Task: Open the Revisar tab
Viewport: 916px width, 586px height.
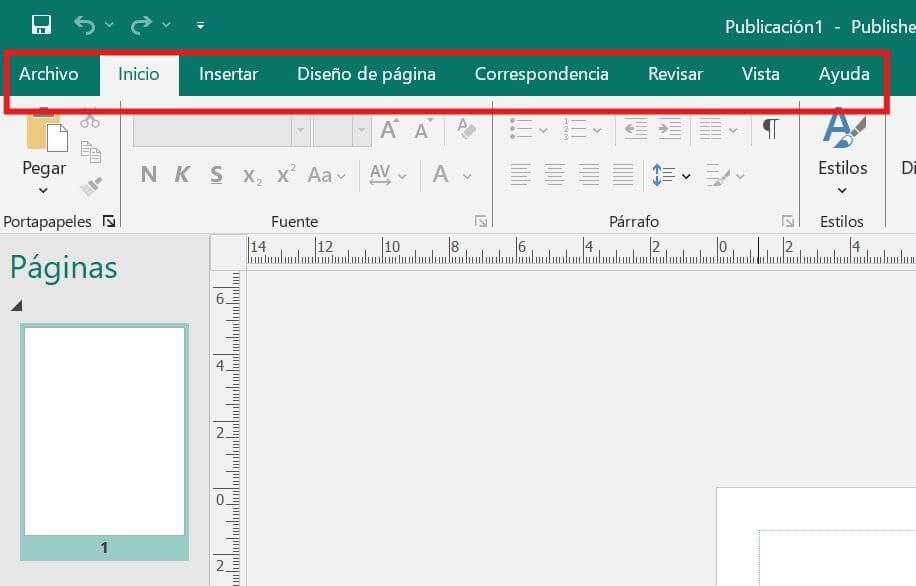Action: click(675, 74)
